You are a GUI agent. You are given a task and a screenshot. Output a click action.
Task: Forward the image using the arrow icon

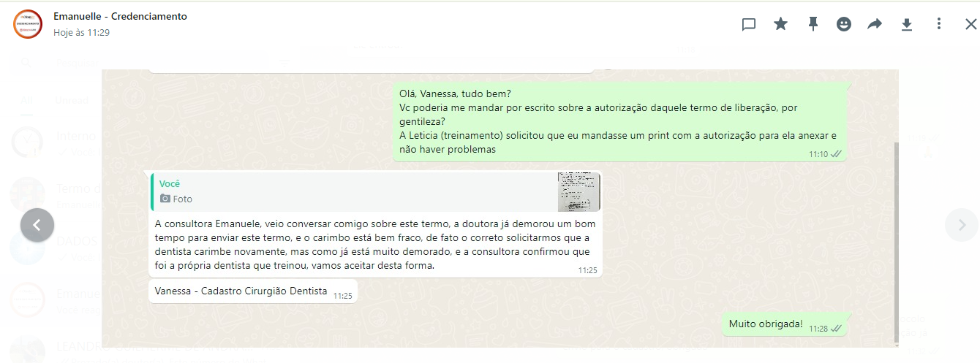tap(875, 24)
